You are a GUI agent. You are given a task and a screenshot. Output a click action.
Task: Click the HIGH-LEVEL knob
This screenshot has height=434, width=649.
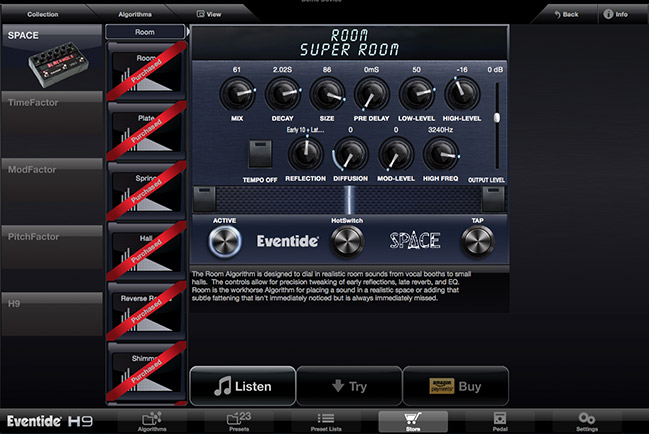click(x=462, y=94)
